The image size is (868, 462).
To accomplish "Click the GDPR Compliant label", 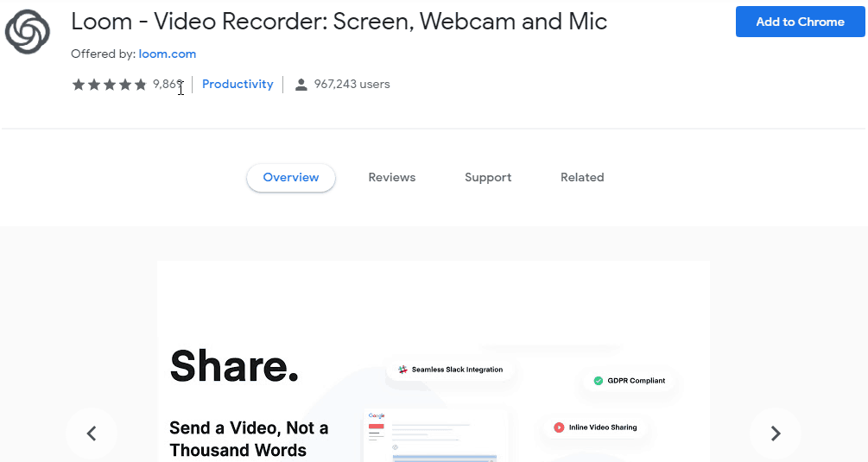I will pos(636,381).
